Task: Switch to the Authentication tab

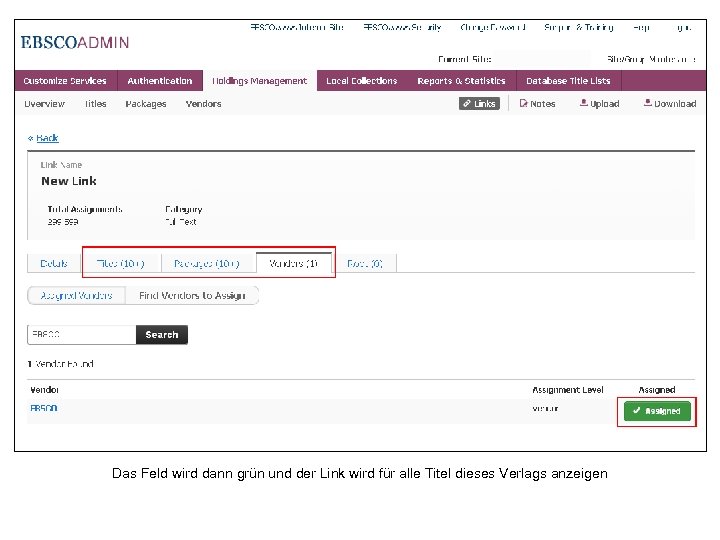Action: pyautogui.click(x=160, y=81)
